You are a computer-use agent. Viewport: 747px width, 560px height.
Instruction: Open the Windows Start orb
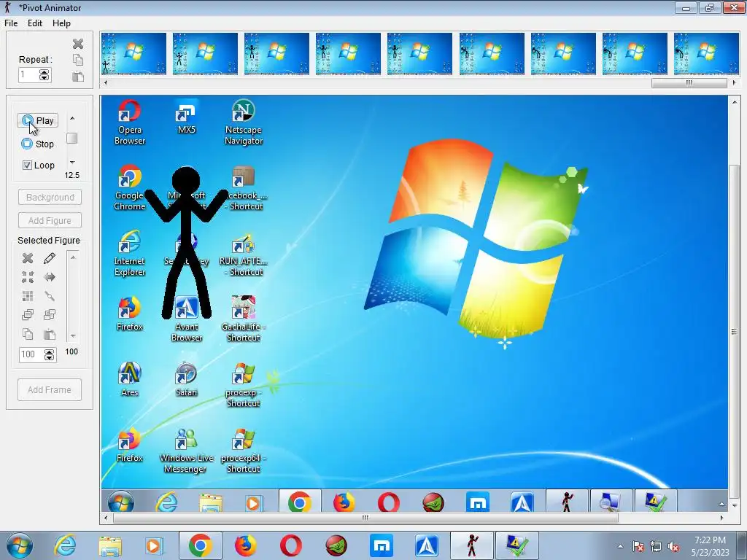pos(20,545)
